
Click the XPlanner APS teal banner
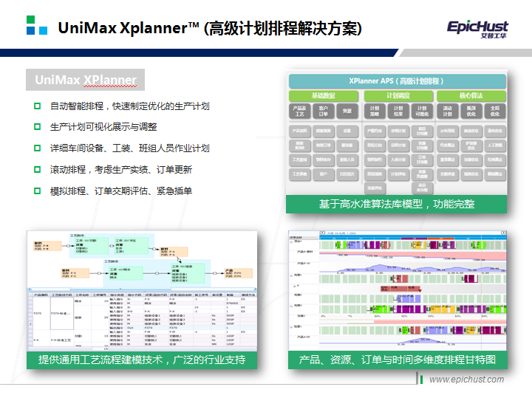[x=398, y=81]
